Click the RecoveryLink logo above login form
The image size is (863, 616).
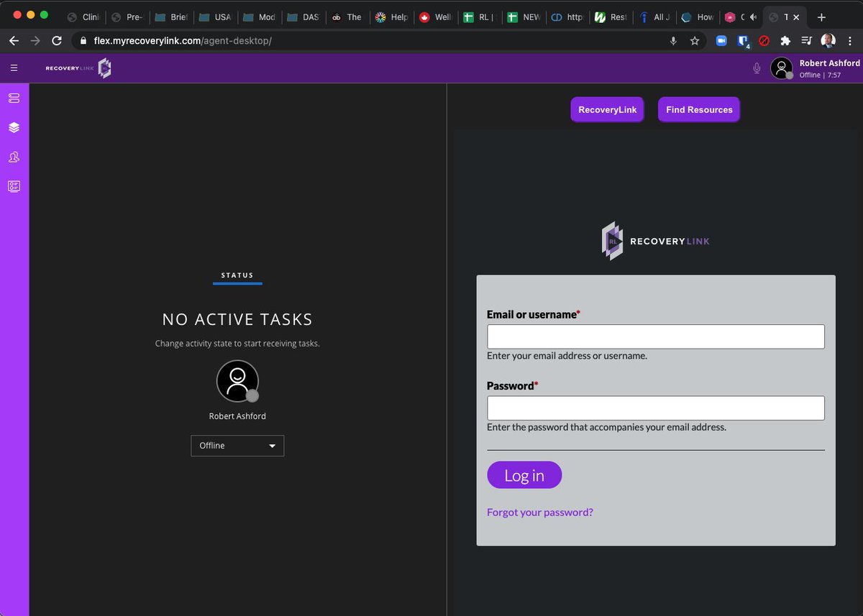point(656,241)
